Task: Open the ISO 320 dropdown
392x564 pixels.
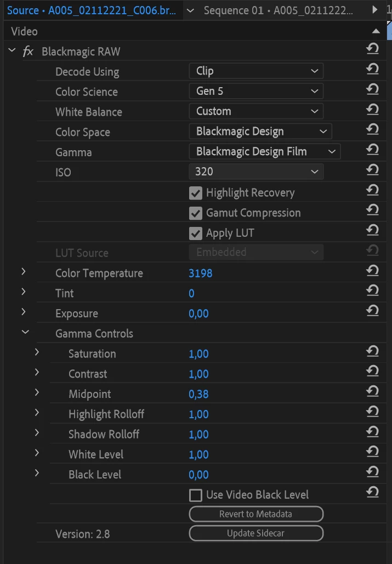Action: pos(256,172)
